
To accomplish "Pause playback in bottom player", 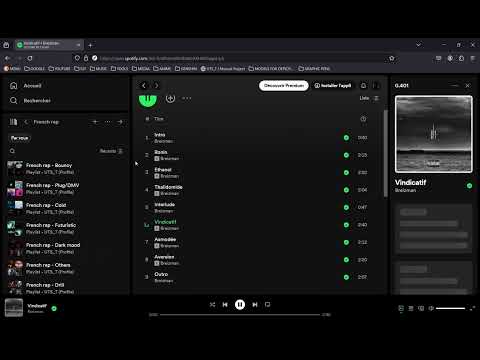I will 240,305.
